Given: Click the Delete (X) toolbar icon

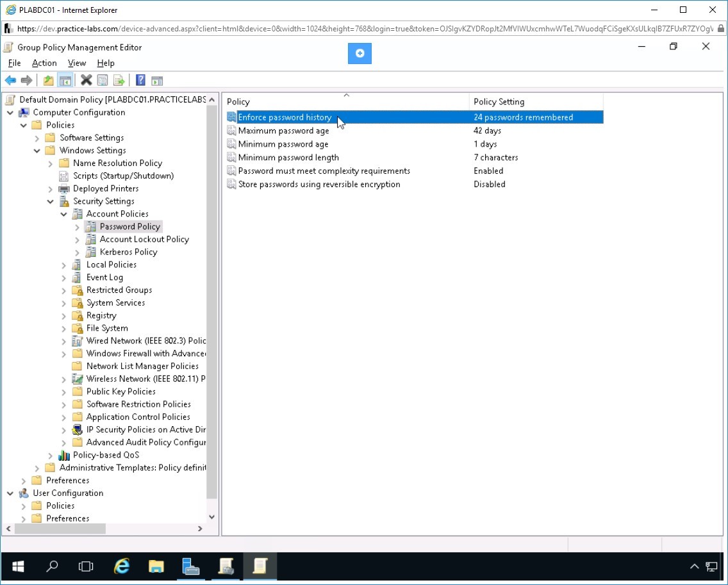Looking at the screenshot, I should point(87,80).
